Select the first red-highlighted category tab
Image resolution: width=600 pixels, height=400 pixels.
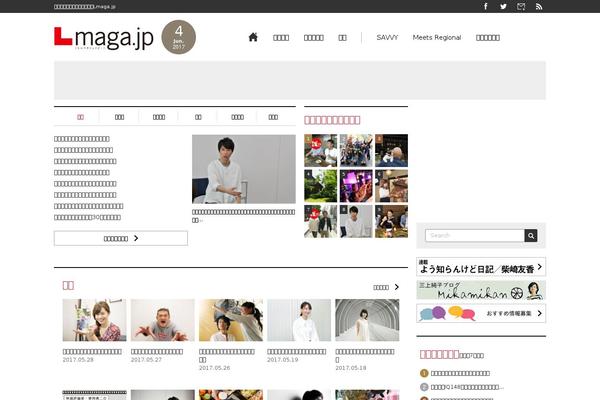[x=80, y=117]
